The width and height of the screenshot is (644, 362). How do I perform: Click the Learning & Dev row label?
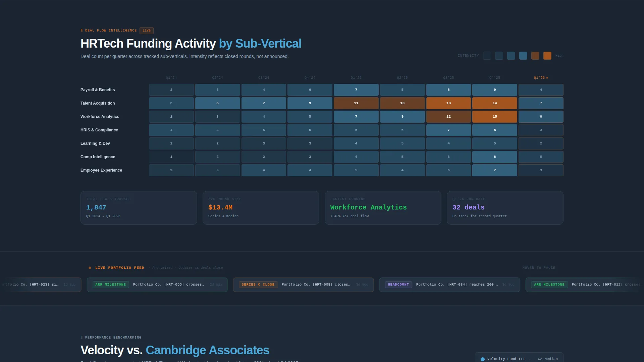[95, 143]
